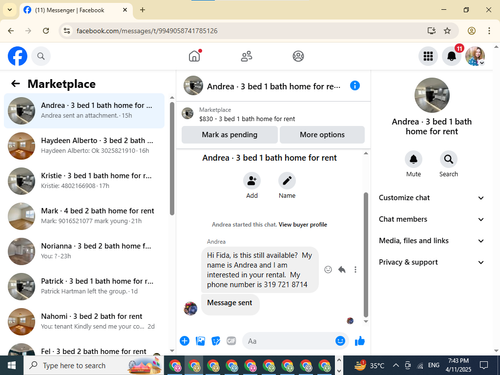Click Windows taskbar search box
Image resolution: width=500 pixels, height=375 pixels.
[93, 365]
